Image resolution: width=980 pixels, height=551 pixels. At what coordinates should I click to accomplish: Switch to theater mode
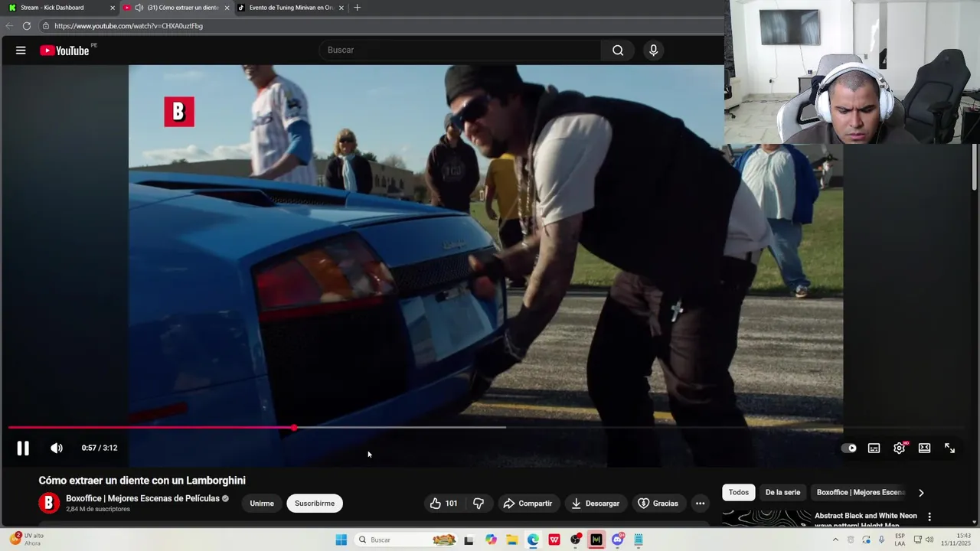click(924, 448)
